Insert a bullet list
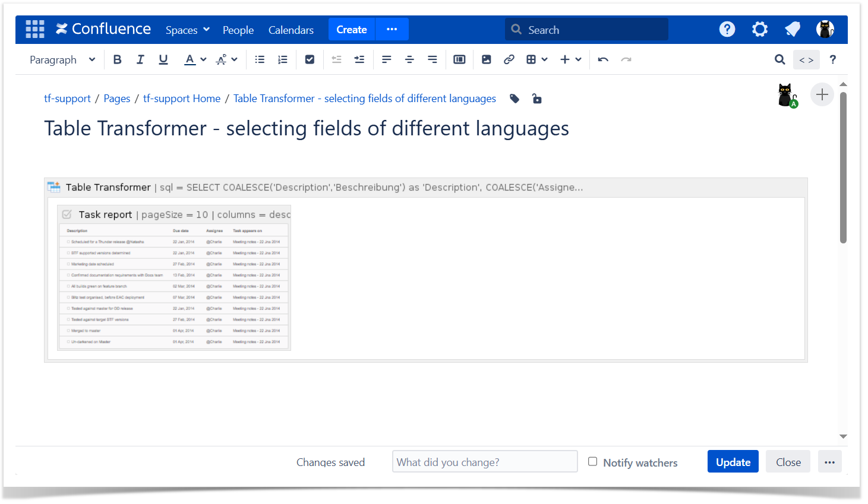 [x=260, y=59]
